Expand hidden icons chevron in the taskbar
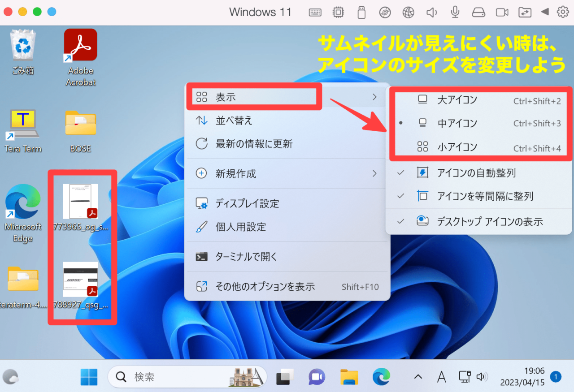574x392 pixels. [x=417, y=377]
